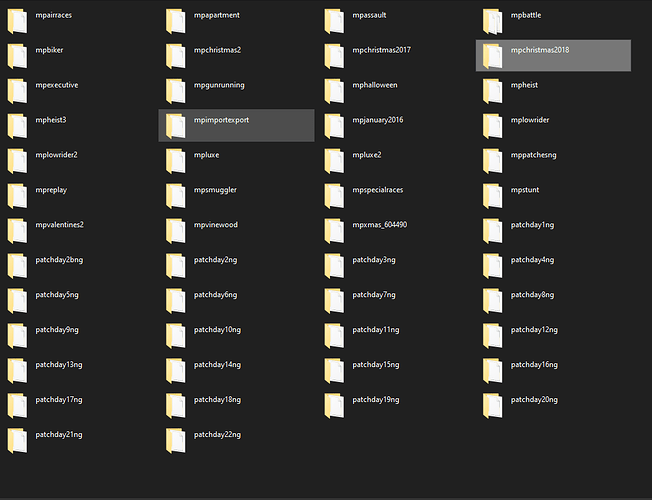The width and height of the screenshot is (652, 500).
Task: Select the patchday2bng folder icon
Action: [x=17, y=265]
